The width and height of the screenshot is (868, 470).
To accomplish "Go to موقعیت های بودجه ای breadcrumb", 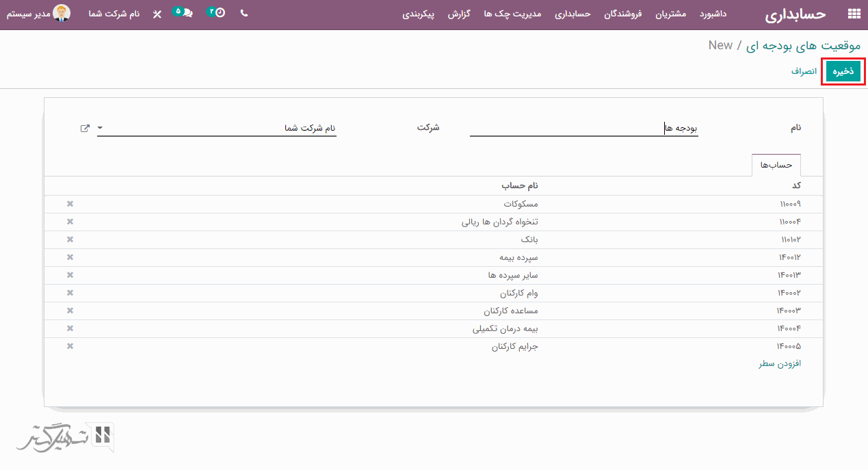I will pyautogui.click(x=803, y=45).
